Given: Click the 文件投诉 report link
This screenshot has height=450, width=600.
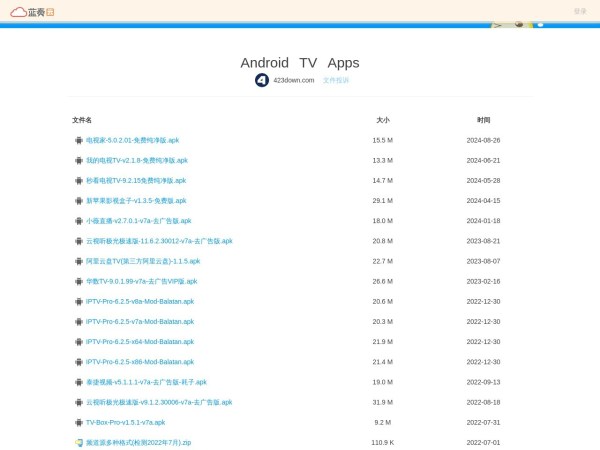Looking at the screenshot, I should pos(336,80).
